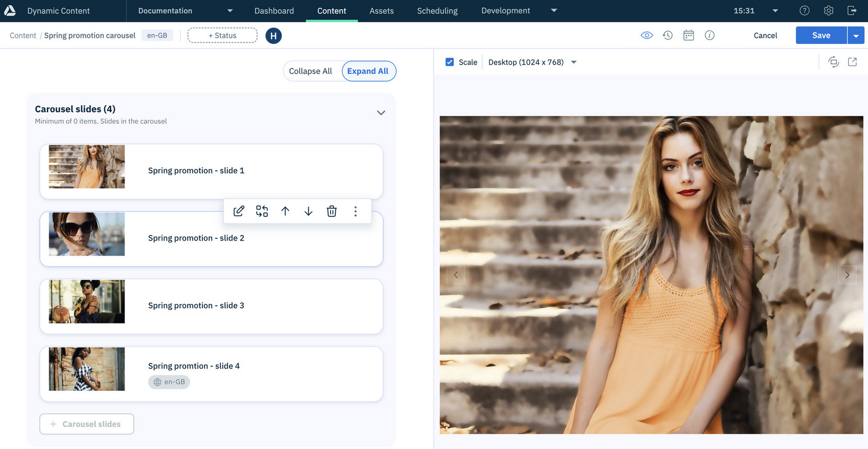Open the scheduling calendar icon
This screenshot has height=449, width=868.
688,35
